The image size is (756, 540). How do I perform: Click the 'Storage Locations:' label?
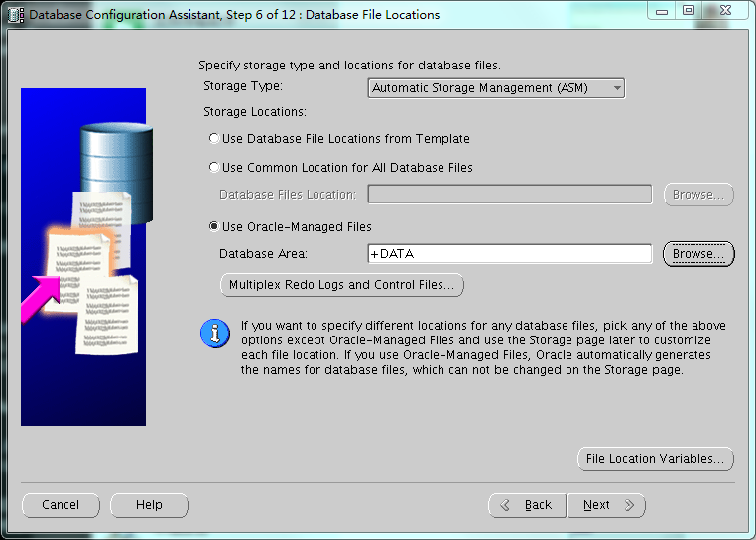255,112
